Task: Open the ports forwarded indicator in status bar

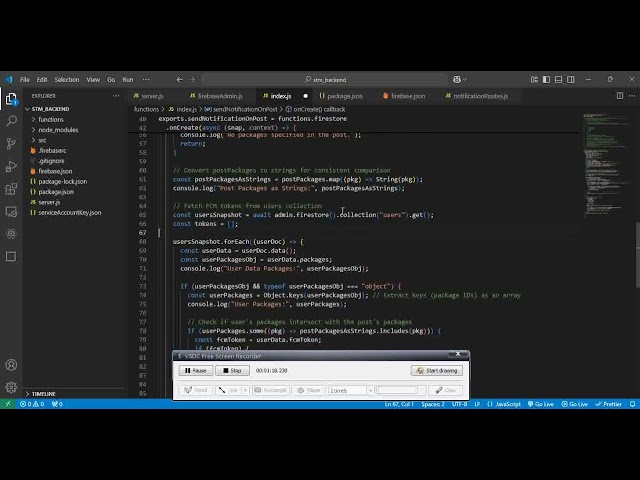Action: click(x=57, y=404)
